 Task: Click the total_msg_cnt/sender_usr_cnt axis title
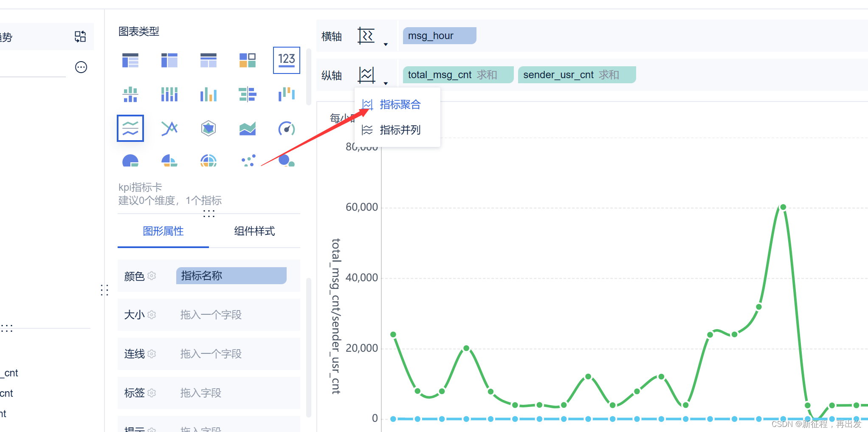pos(336,316)
